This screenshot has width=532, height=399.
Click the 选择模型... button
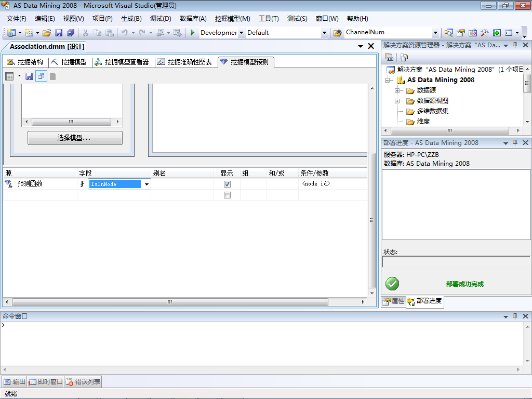pyautogui.click(x=75, y=138)
